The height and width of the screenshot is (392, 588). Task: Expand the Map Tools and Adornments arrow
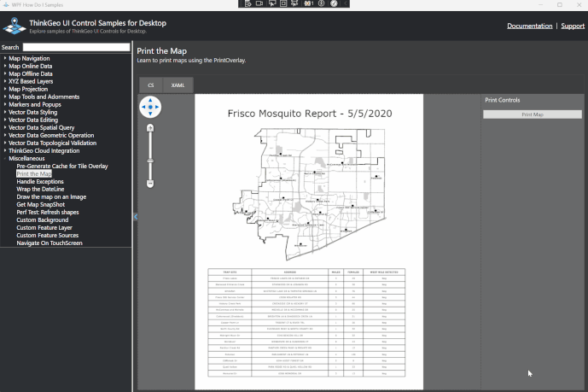[x=5, y=97]
